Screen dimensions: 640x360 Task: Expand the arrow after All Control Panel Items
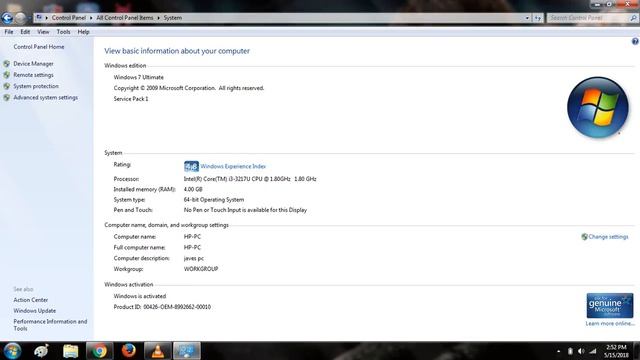158,18
